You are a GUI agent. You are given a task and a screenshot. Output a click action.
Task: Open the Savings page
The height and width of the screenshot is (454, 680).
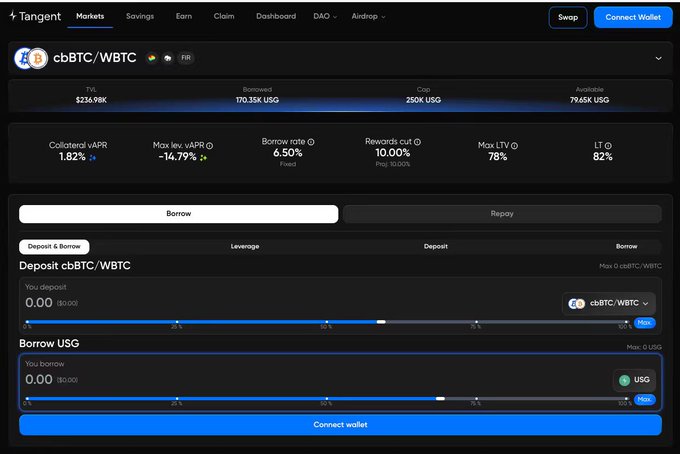[x=140, y=16]
